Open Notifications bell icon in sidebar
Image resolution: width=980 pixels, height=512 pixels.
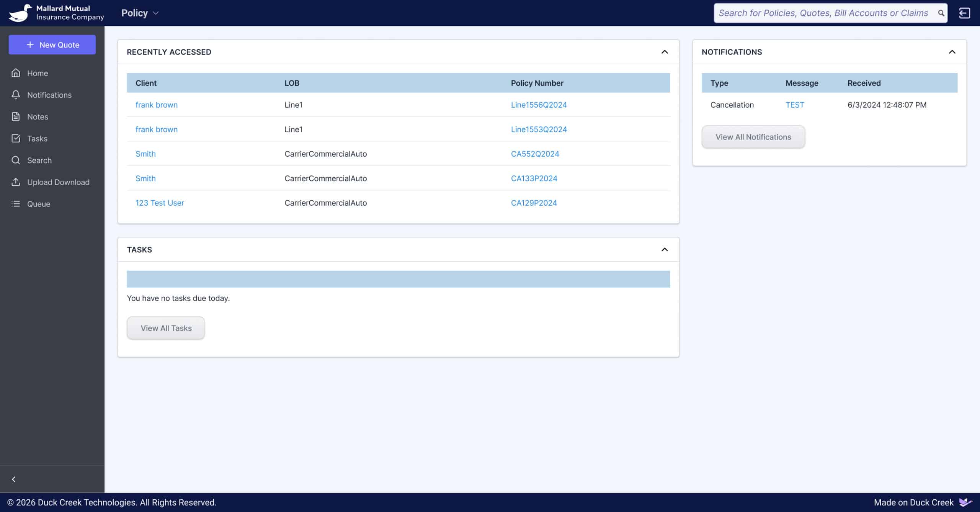[16, 95]
